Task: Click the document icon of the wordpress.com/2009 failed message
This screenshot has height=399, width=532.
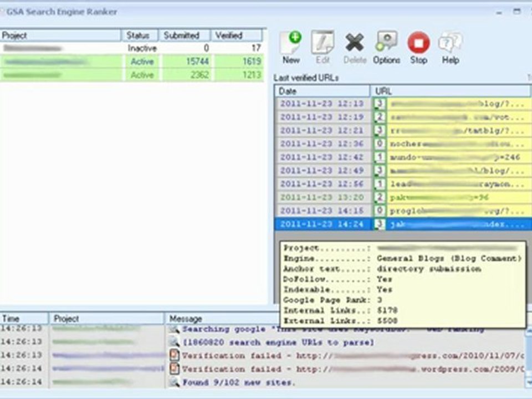Action: point(175,369)
